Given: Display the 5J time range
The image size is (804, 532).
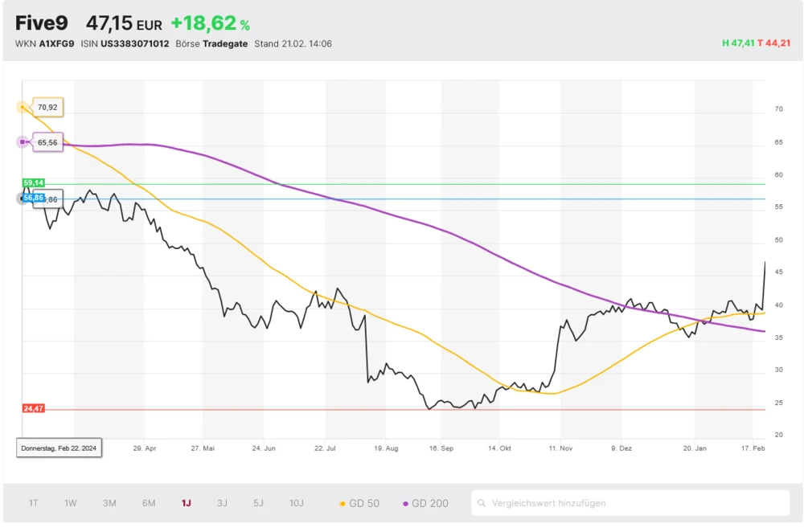Looking at the screenshot, I should click(x=258, y=503).
